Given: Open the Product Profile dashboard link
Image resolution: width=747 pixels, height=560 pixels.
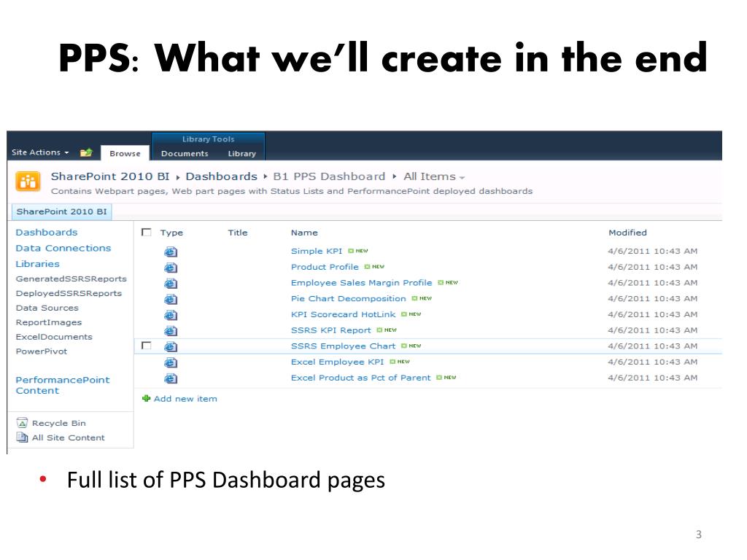Looking at the screenshot, I should (x=325, y=267).
